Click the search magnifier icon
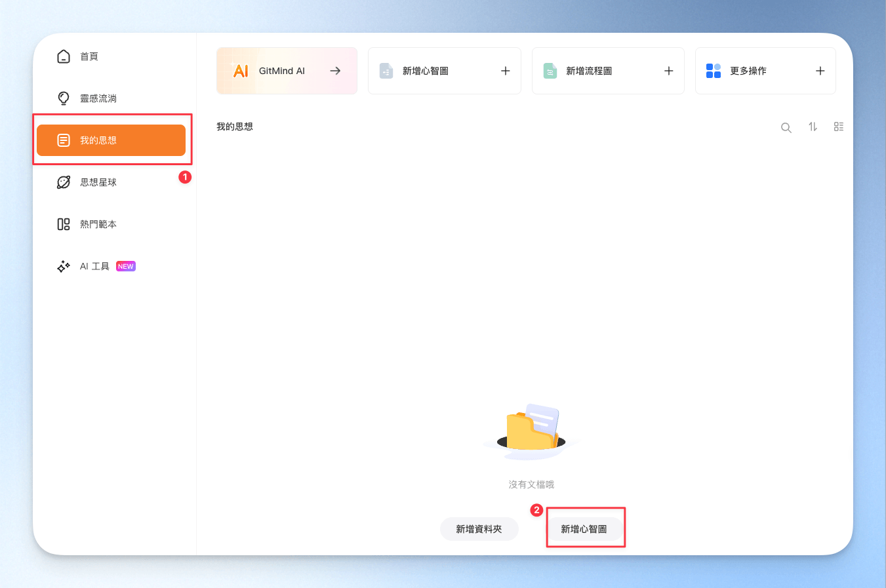This screenshot has width=886, height=588. coord(786,127)
